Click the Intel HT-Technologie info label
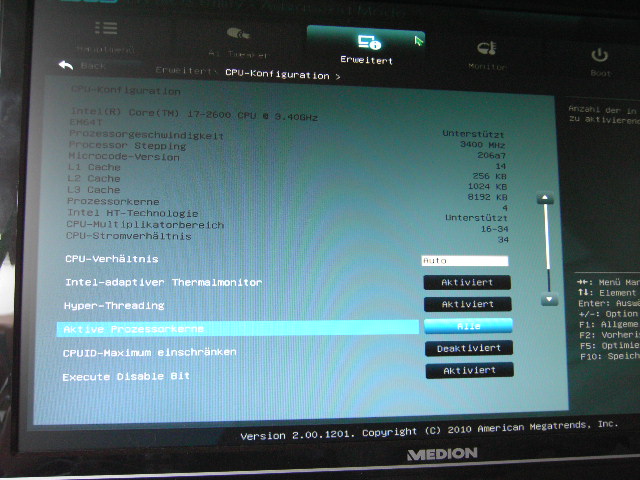640x480 pixels. pos(133,213)
